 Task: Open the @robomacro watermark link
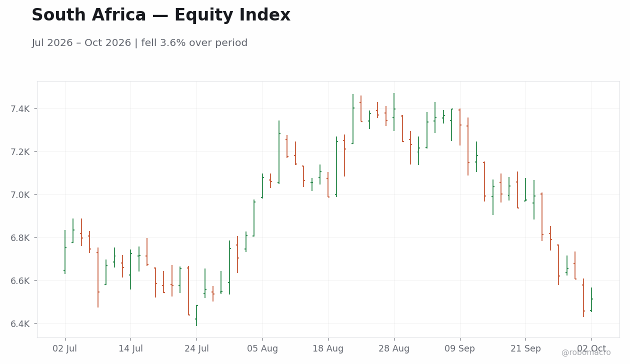coord(586,352)
